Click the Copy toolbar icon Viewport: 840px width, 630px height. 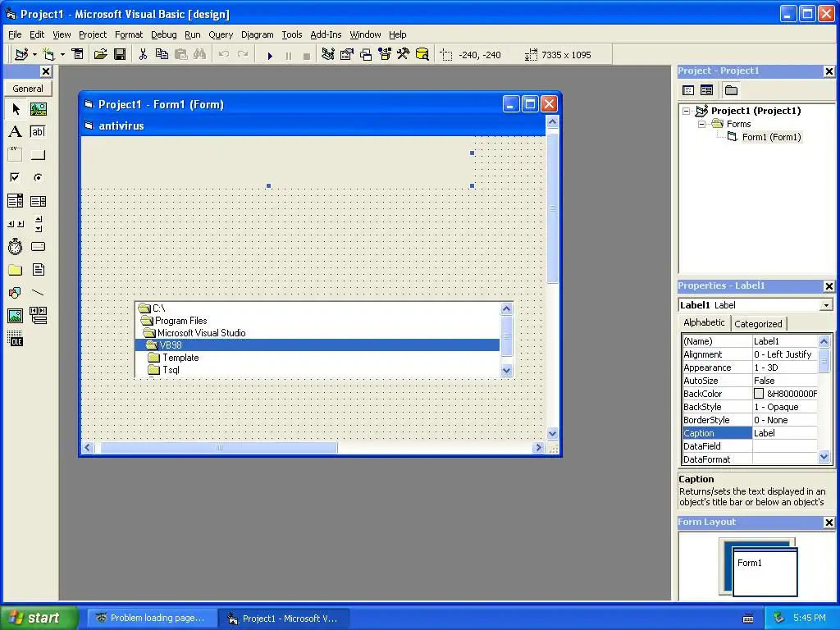(x=162, y=54)
